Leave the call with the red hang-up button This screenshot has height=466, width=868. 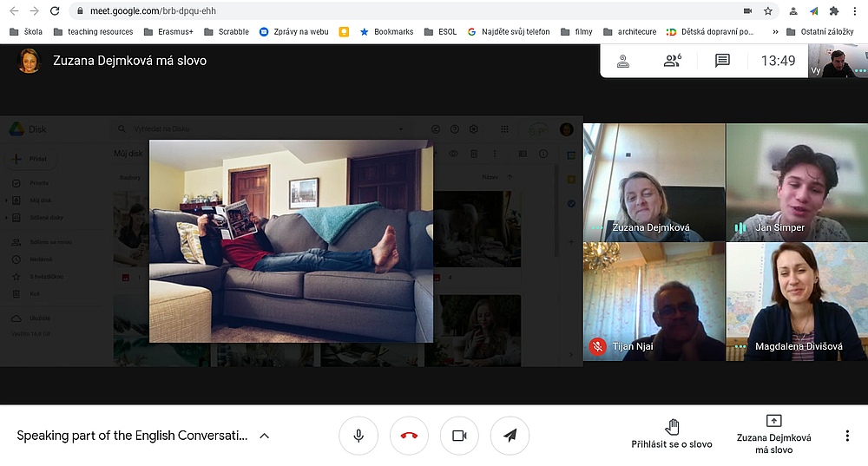tap(409, 436)
